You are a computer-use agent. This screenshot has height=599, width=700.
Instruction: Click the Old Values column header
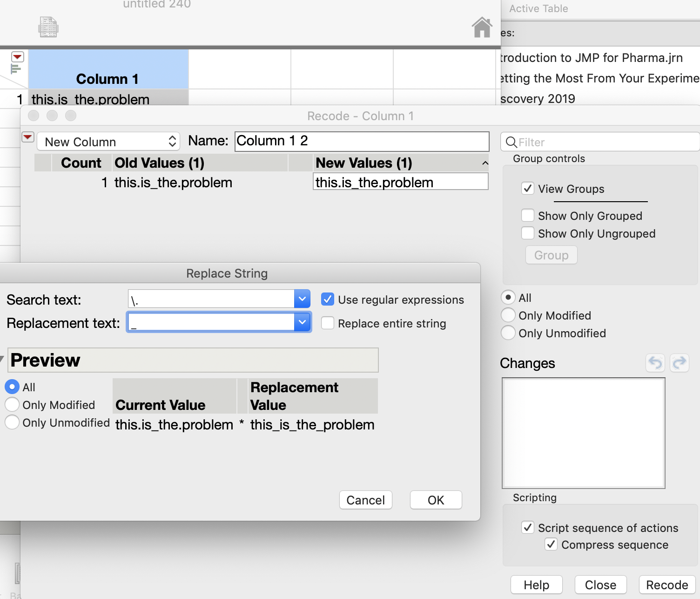click(x=159, y=163)
